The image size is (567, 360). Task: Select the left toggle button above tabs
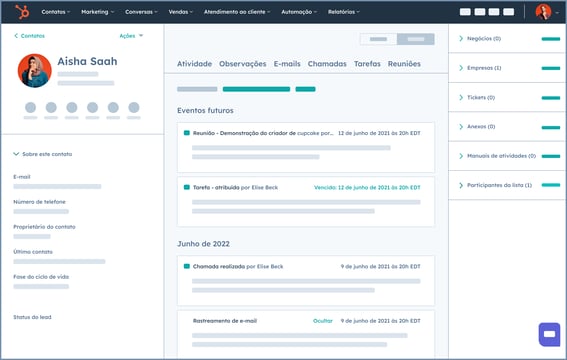pyautogui.click(x=378, y=39)
